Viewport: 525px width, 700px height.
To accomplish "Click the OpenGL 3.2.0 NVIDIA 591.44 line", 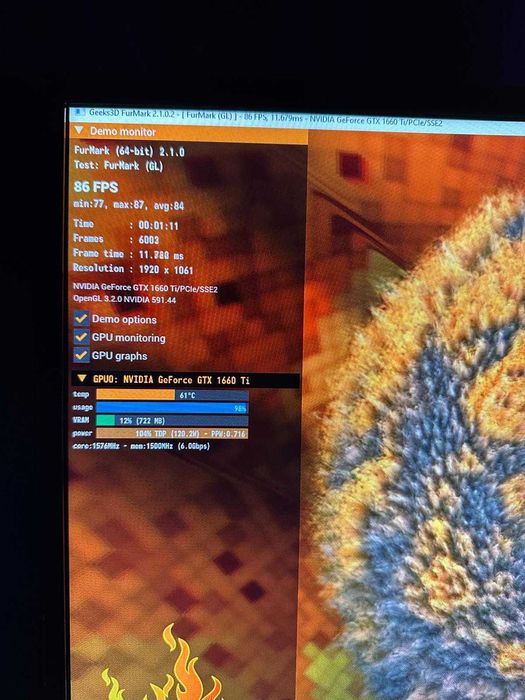I will (125, 299).
